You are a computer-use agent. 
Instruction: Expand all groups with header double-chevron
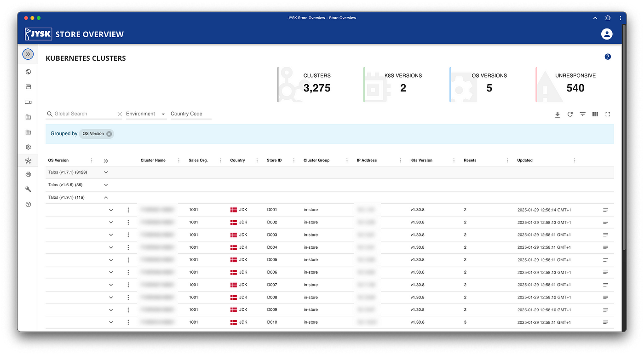106,161
